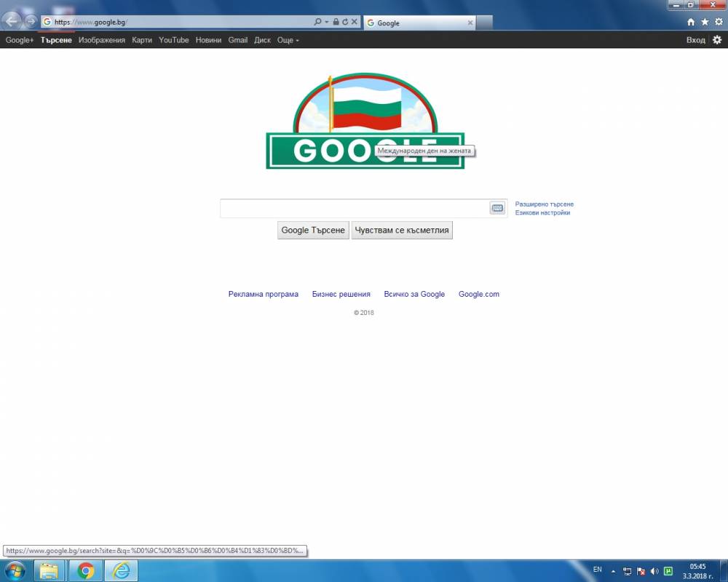Open Favorites star icon

(705, 22)
